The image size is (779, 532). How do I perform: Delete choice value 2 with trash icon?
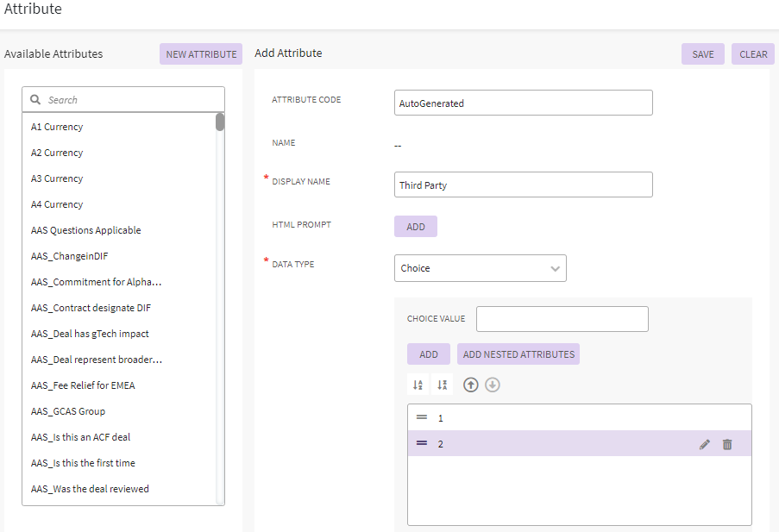click(727, 444)
